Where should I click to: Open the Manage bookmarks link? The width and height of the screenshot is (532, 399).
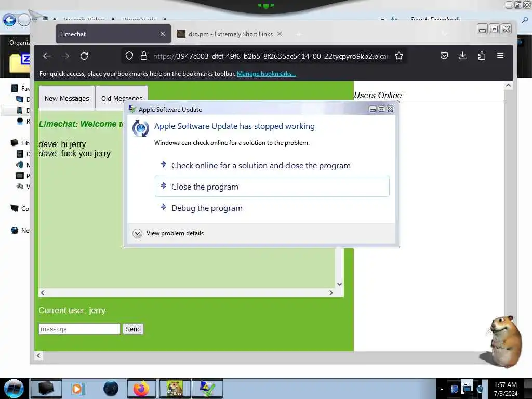coord(267,74)
